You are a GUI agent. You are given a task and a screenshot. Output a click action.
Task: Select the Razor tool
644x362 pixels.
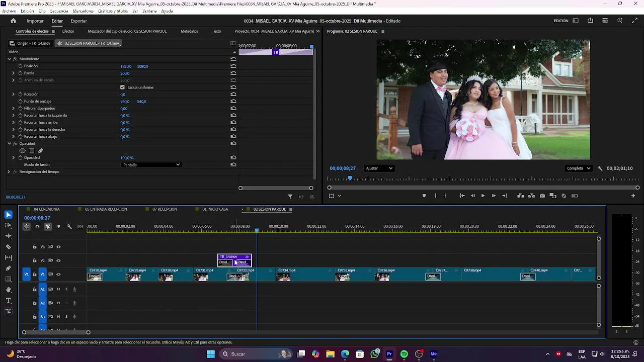8,247
